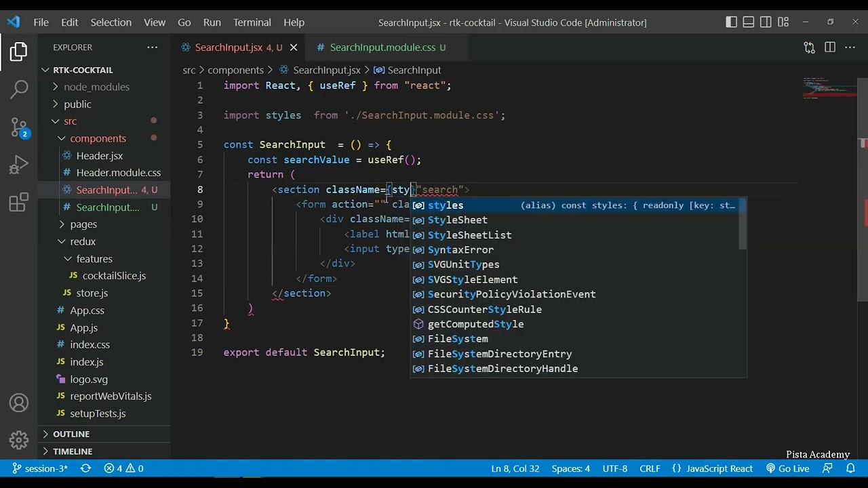Open the Explorer view in activity bar
This screenshot has height=488, width=868.
click(x=19, y=52)
